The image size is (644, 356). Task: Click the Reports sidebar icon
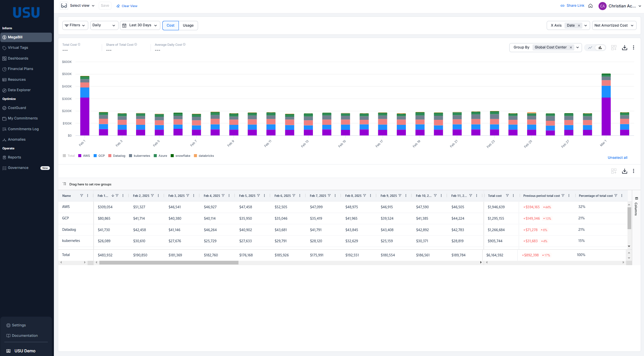click(x=4, y=157)
